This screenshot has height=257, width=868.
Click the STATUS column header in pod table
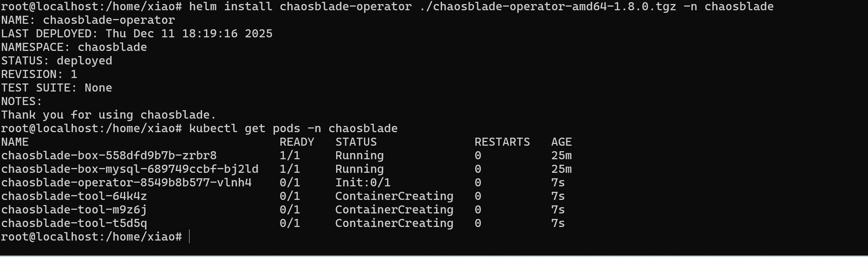pyautogui.click(x=356, y=142)
